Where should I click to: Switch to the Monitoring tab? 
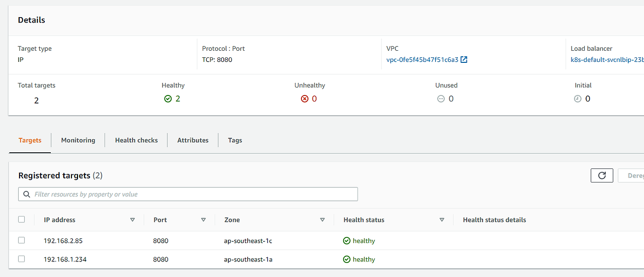click(x=78, y=140)
